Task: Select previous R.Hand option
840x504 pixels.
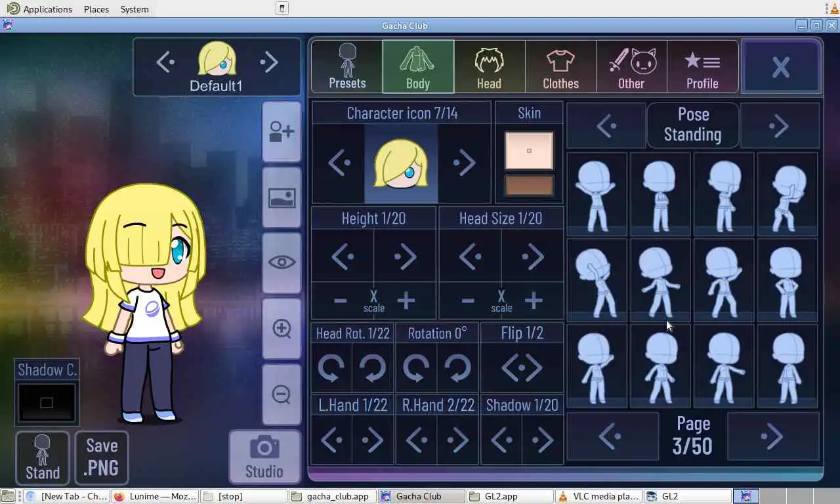Action: coord(416,440)
